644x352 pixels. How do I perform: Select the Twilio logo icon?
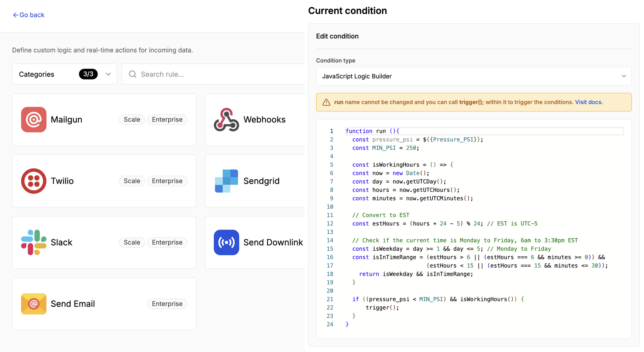tap(34, 181)
